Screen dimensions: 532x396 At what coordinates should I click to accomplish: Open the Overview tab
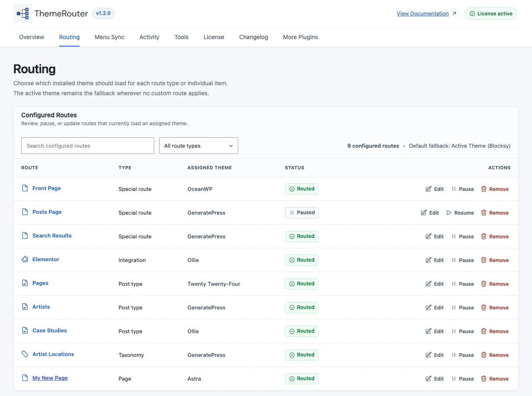32,37
